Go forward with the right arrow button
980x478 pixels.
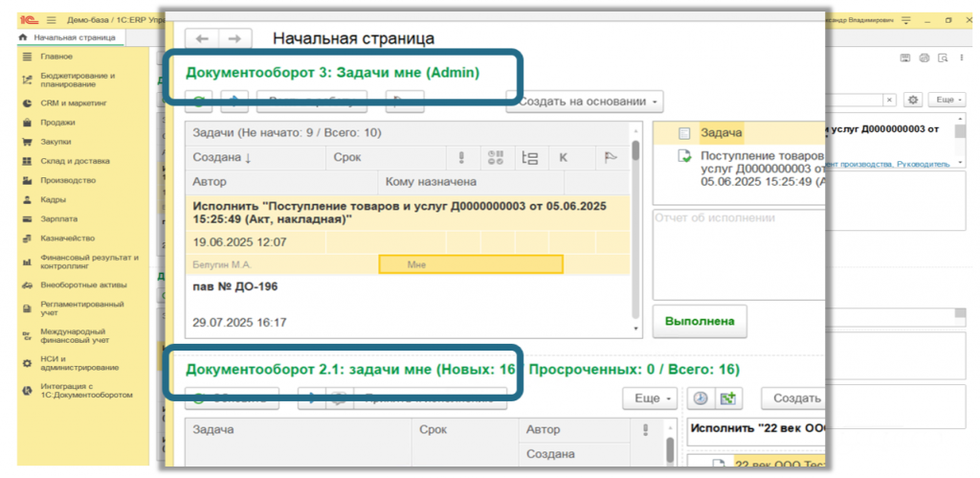(x=235, y=38)
